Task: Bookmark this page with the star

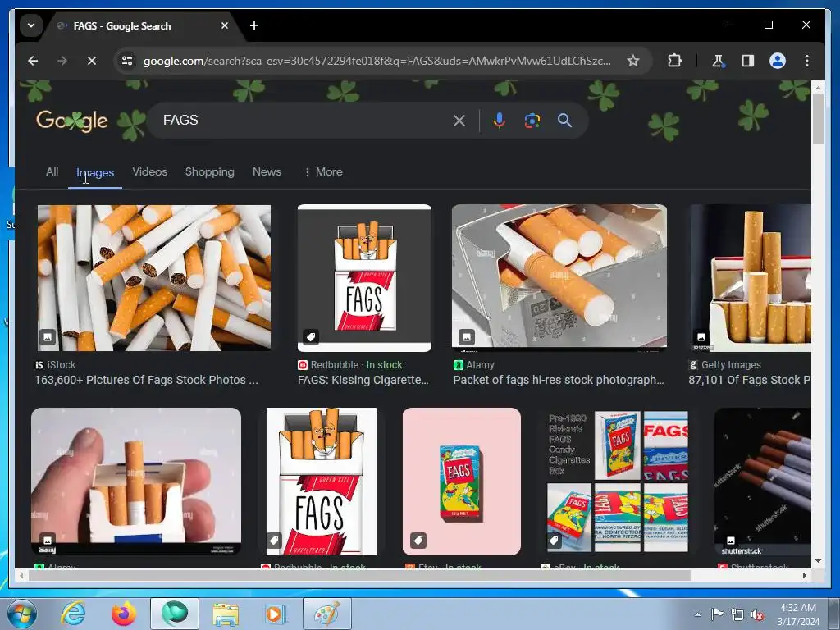Action: click(x=632, y=61)
